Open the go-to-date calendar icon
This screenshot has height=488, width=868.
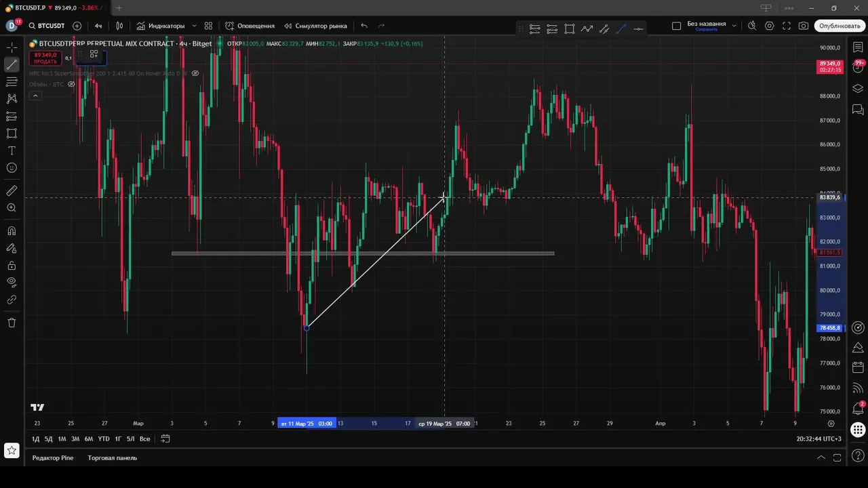(165, 439)
